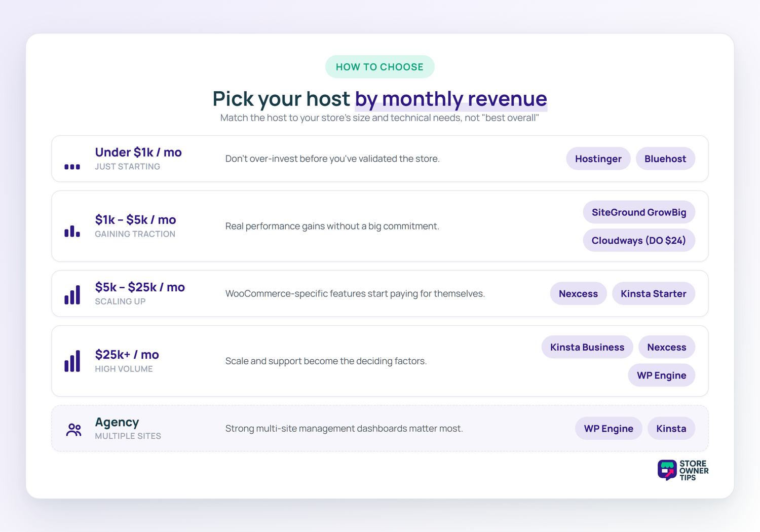The width and height of the screenshot is (760, 532).
Task: Click the '$1k – $5k / mo' title
Action: tap(135, 219)
